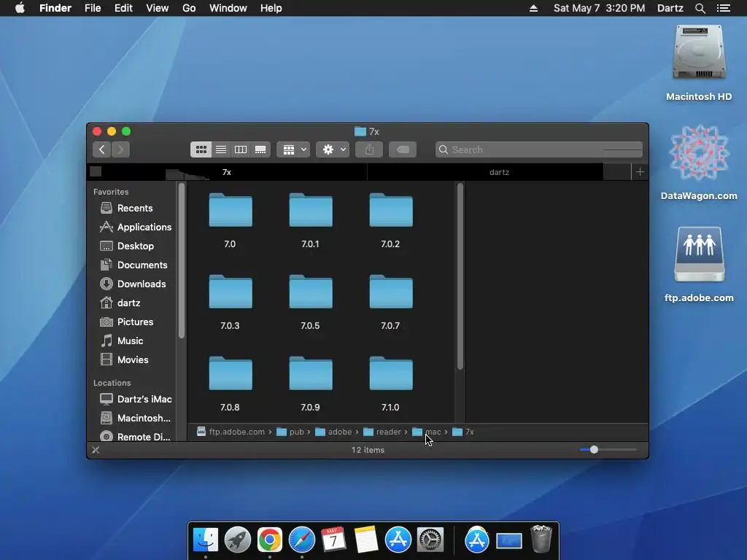
Task: Open dartz home folder in sidebar
Action: point(120,303)
